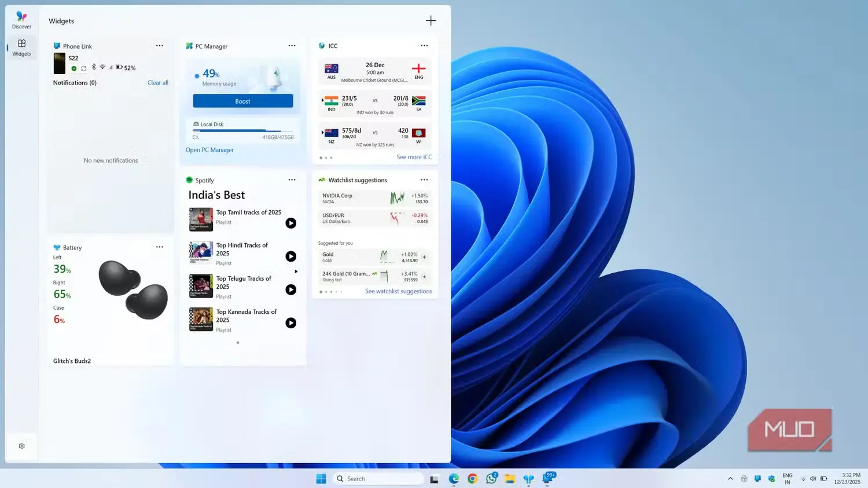Open Top Tamil tracks playlist cover thumbnail

pyautogui.click(x=201, y=219)
